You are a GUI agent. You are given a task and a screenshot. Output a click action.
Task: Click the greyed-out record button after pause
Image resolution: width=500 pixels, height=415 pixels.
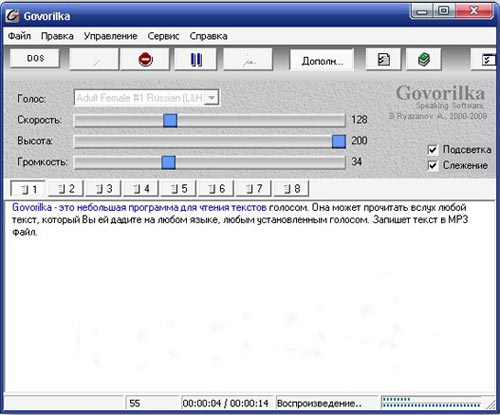point(248,60)
